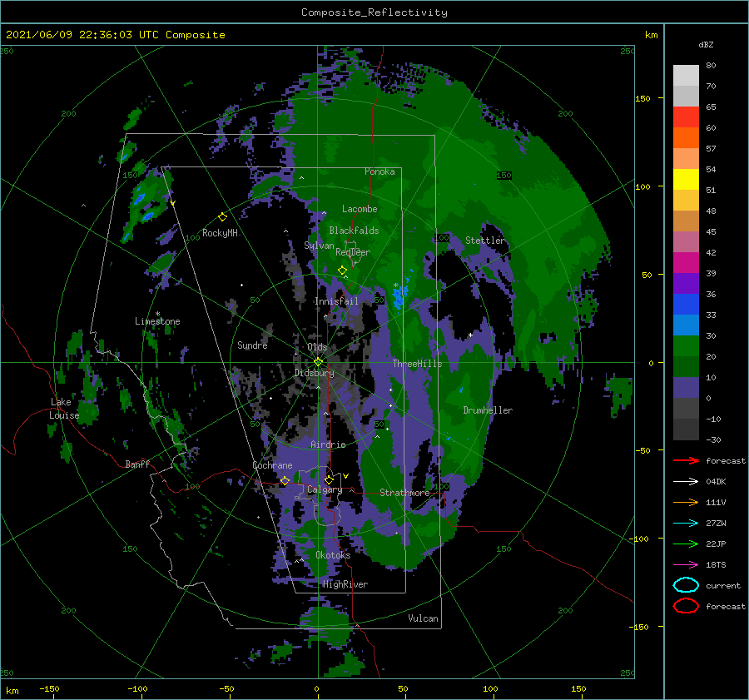Click the cyan current ellipse icon
The image size is (749, 700).
click(686, 585)
